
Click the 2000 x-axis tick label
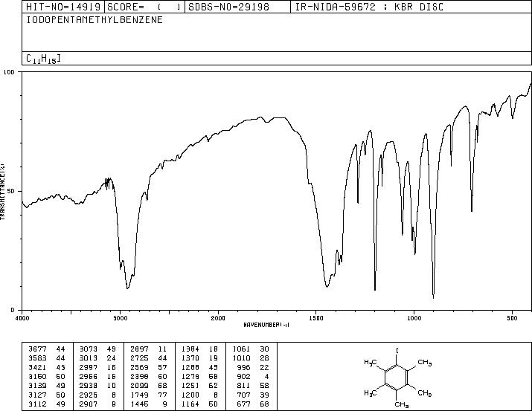pos(218,318)
